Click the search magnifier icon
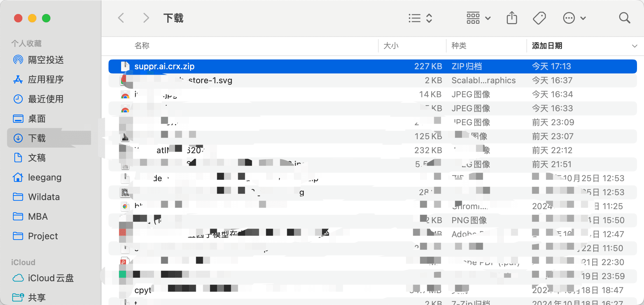Viewport: 644px width, 305px height. coord(624,18)
